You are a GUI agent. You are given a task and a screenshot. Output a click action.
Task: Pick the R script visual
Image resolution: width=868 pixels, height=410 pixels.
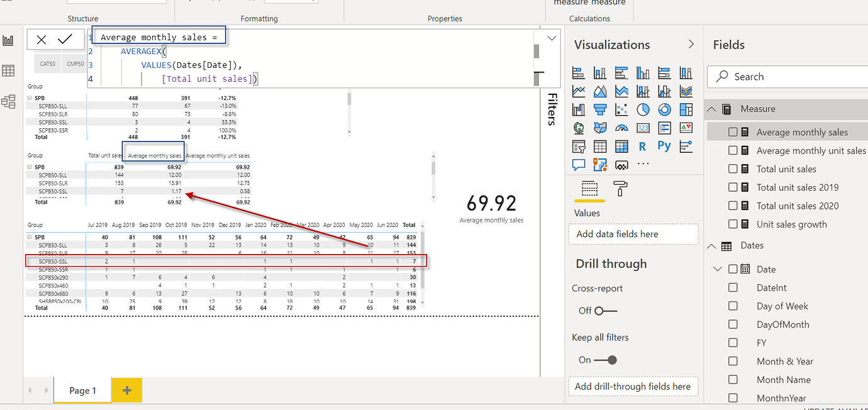point(642,146)
